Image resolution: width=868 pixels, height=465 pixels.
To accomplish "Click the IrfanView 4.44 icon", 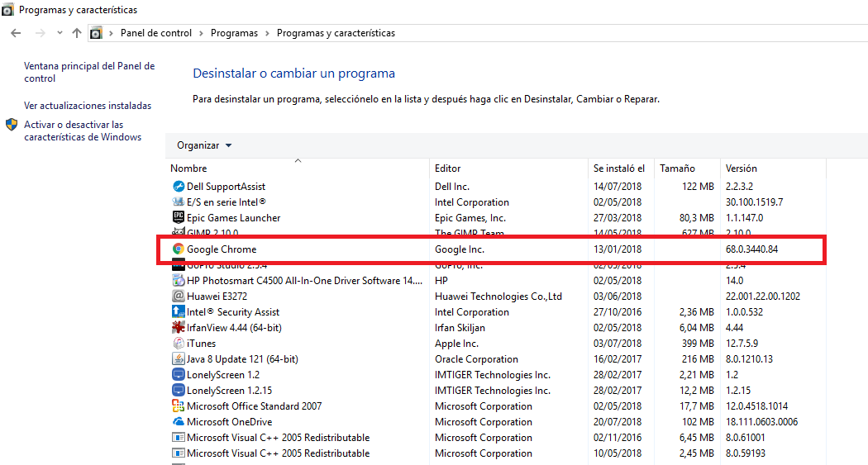I will click(x=178, y=327).
